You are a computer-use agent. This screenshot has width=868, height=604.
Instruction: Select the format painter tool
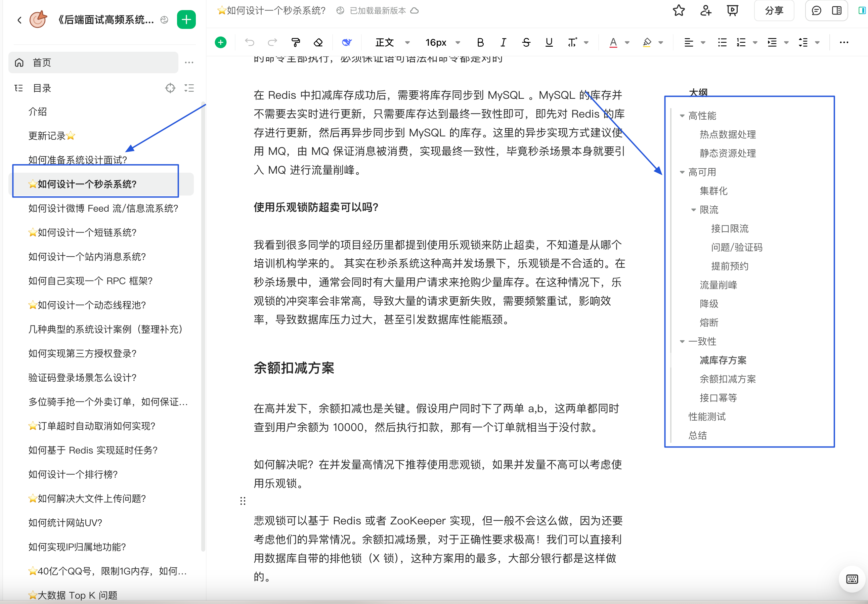point(296,42)
